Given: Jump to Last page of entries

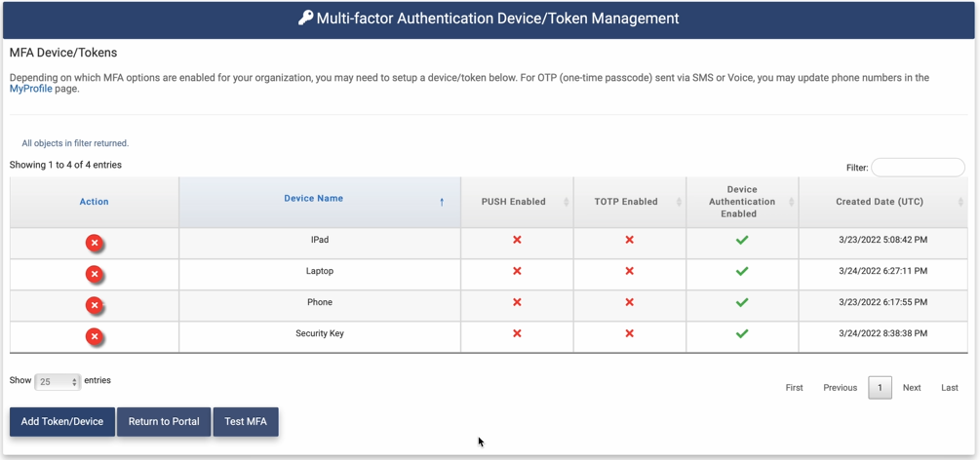Looking at the screenshot, I should [949, 388].
